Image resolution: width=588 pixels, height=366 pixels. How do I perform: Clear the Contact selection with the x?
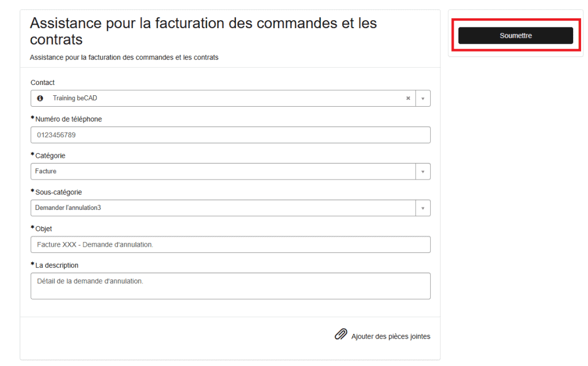point(408,98)
